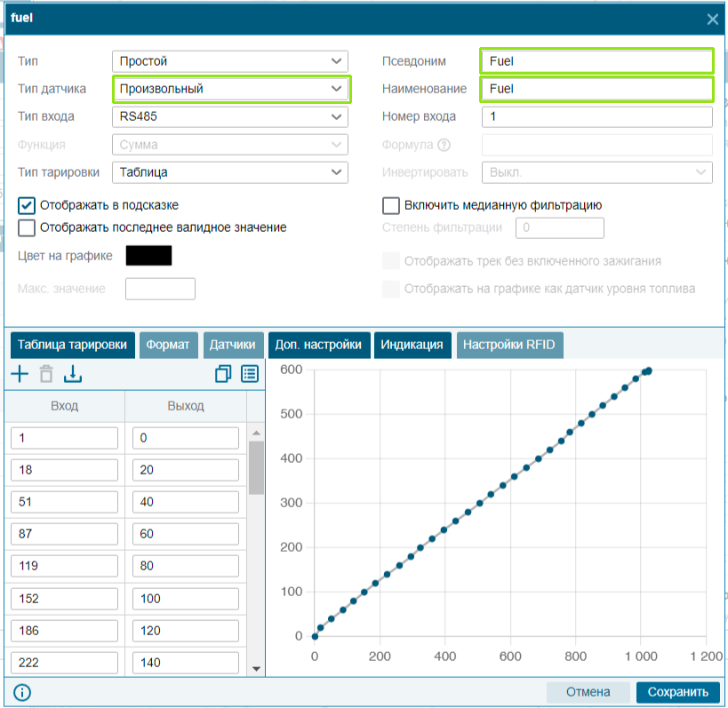Open the Индикация tab
Viewport: 728px width, 708px height.
(412, 345)
